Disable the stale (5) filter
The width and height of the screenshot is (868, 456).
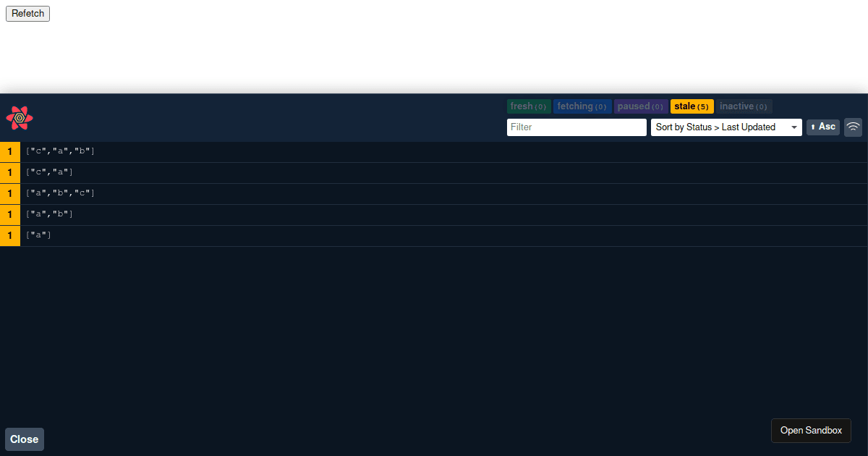(692, 106)
